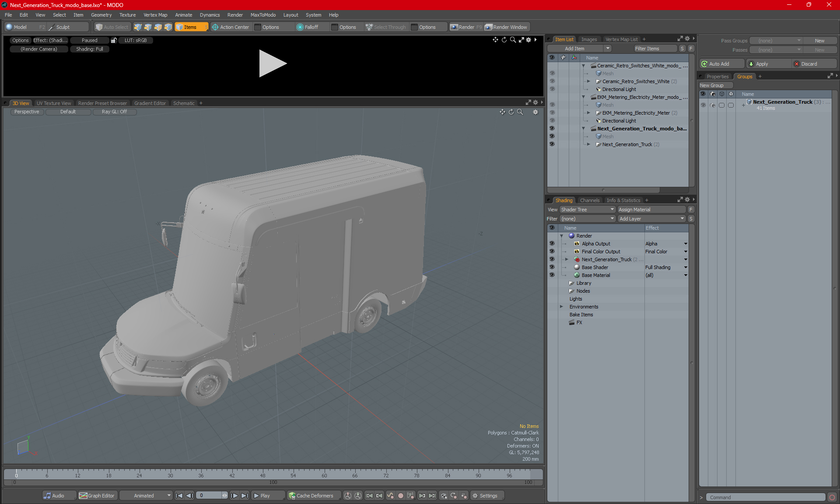Open 3D viewport gear settings
The image size is (840, 504).
[x=535, y=112]
